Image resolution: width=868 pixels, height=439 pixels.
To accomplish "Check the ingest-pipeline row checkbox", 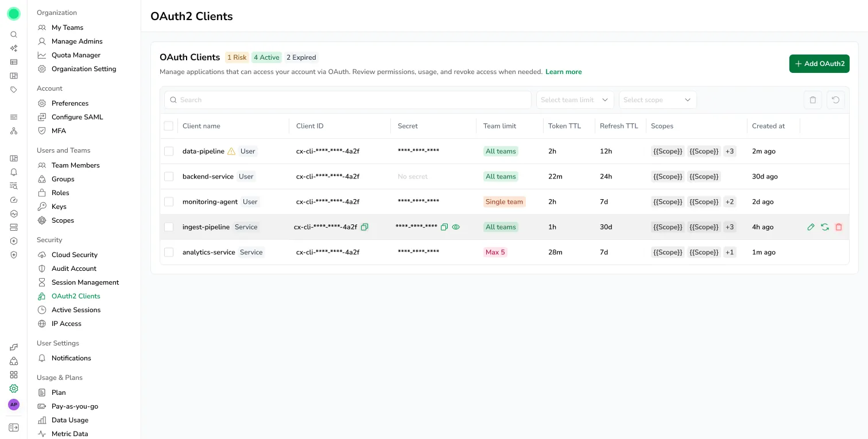I will coord(169,227).
